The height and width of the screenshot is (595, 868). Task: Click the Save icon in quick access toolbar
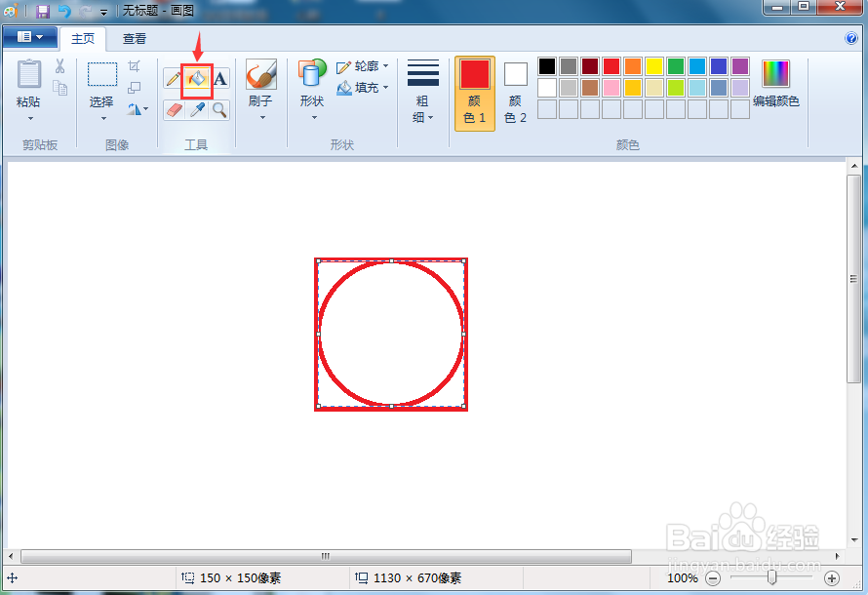pos(43,11)
